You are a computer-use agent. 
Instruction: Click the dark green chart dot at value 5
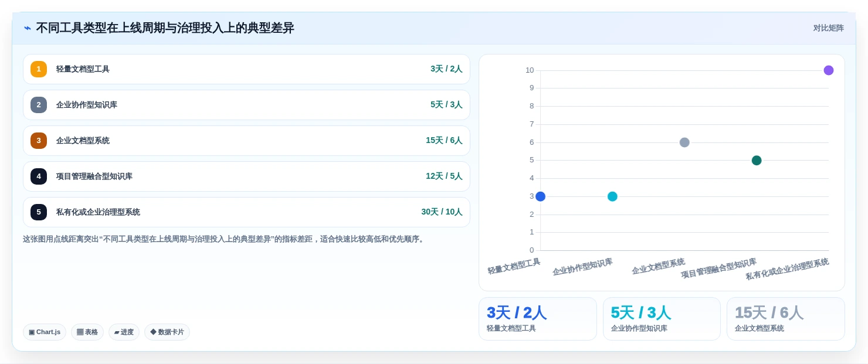coord(757,160)
